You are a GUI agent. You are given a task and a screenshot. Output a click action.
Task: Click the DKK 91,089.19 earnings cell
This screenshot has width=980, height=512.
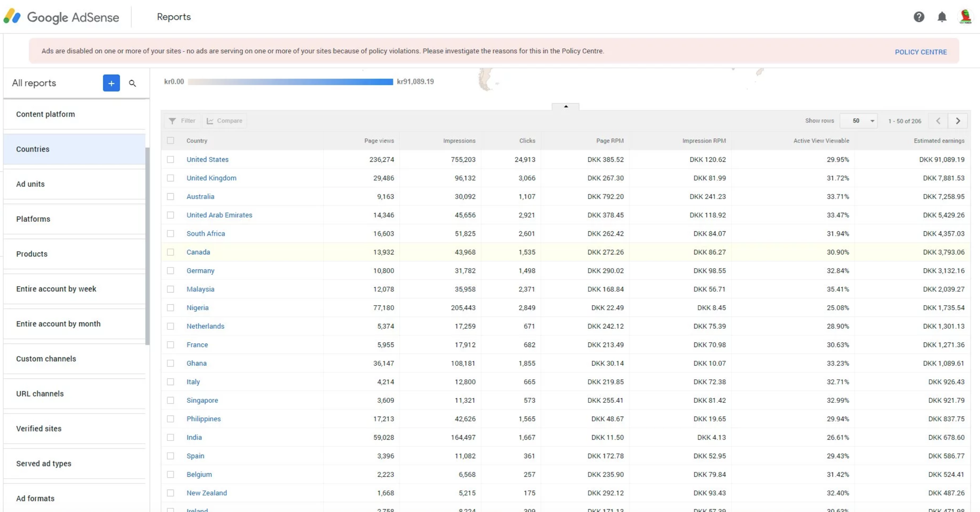click(x=942, y=159)
